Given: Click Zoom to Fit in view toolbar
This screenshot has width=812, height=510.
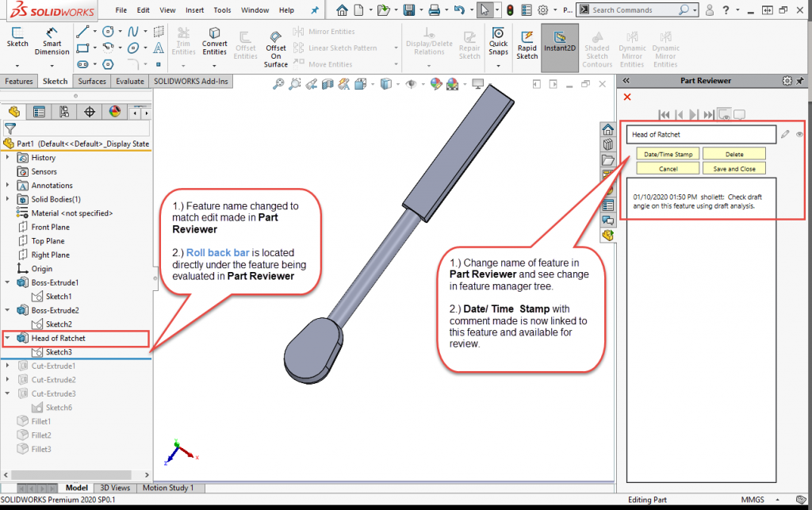Looking at the screenshot, I should pyautogui.click(x=278, y=84).
